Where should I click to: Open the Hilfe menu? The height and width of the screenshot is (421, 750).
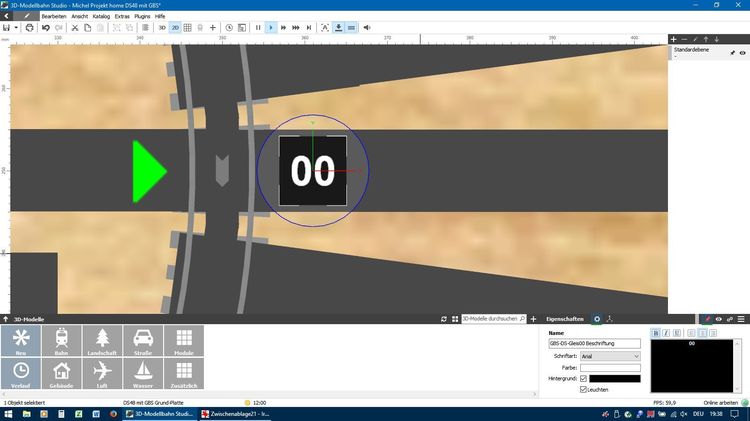tap(160, 16)
